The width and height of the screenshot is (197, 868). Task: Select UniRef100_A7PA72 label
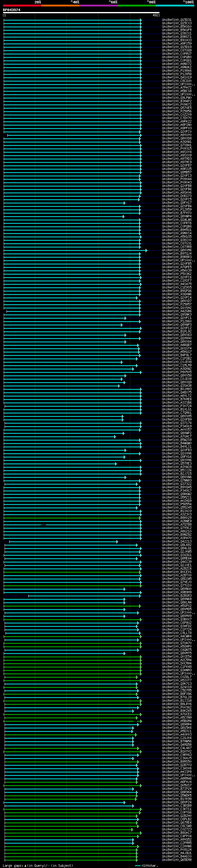point(177,88)
